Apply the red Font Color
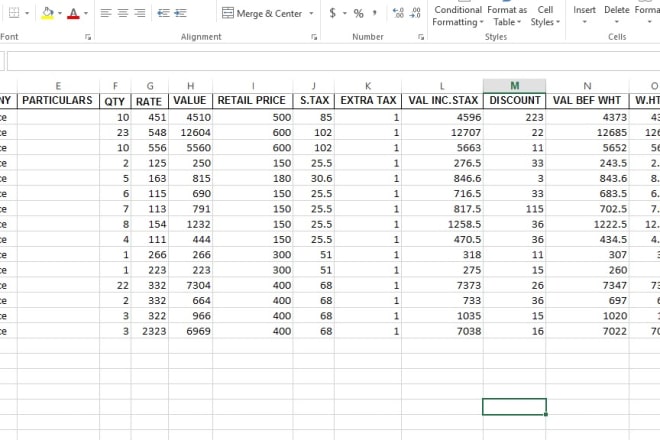The image size is (660, 440). pos(73,13)
